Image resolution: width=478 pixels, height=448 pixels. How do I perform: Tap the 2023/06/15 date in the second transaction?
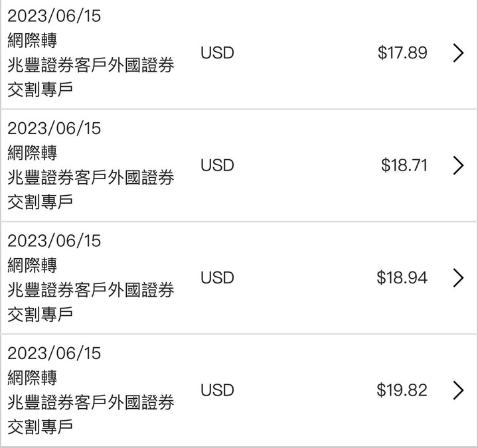pos(54,128)
